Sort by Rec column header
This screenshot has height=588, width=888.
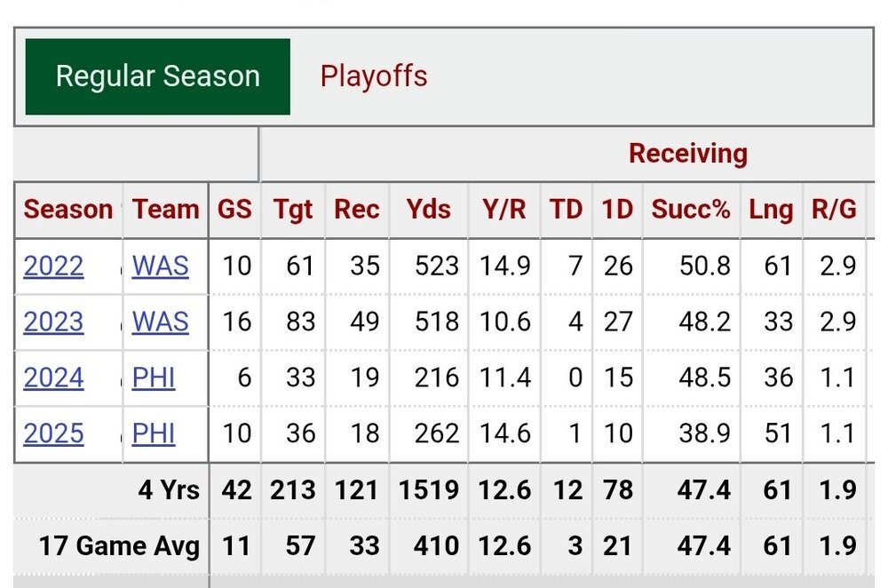357,210
